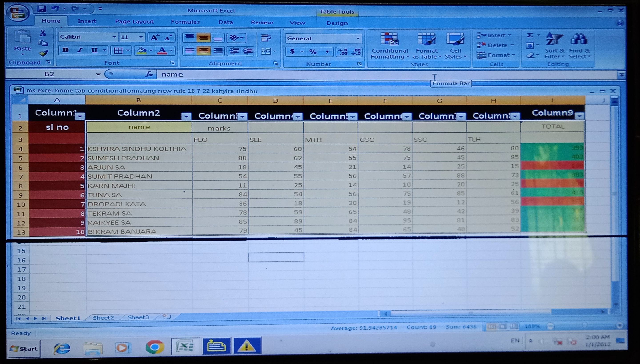640x364 pixels.
Task: Expand the Column2 filter dropdown
Action: 186,116
